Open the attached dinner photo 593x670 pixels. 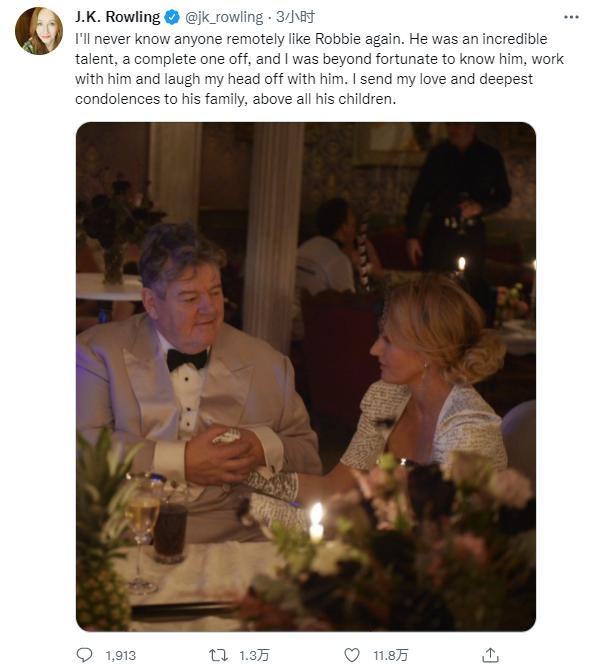click(x=306, y=377)
